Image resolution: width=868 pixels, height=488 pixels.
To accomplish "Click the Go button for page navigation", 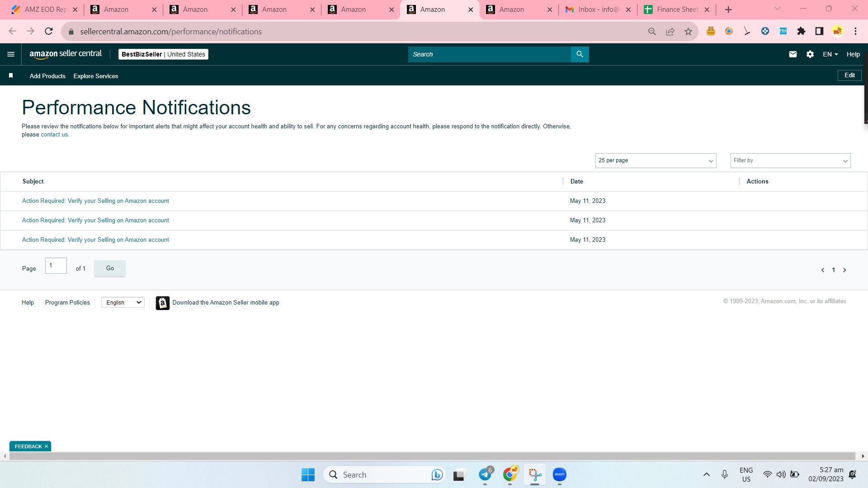I will [110, 268].
